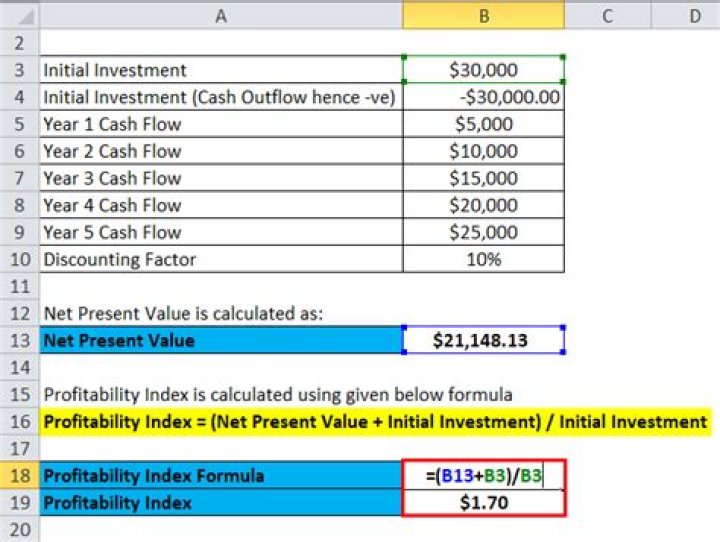Viewport: 720px width, 542px height.
Task: Click the $10,000 cell
Action: tap(484, 151)
